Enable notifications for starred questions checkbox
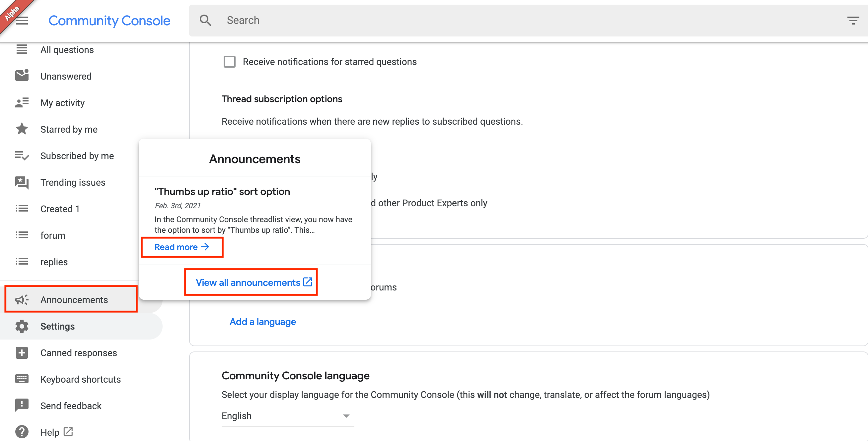 (230, 62)
